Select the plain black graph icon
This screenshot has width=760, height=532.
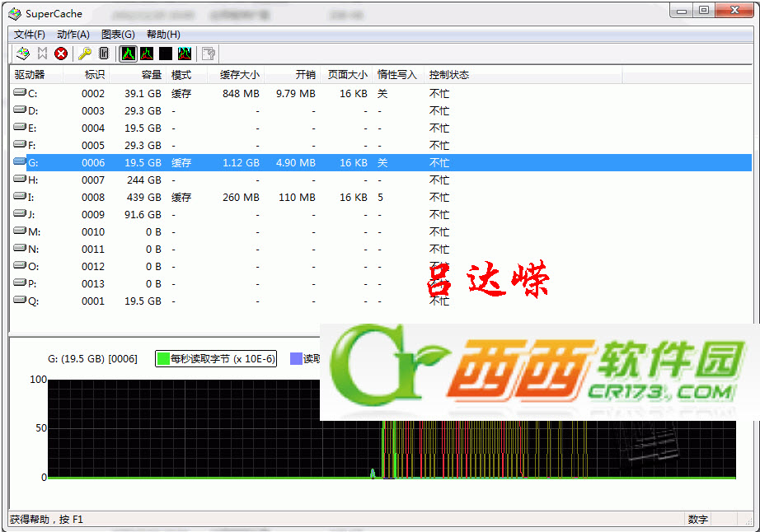click(x=166, y=54)
